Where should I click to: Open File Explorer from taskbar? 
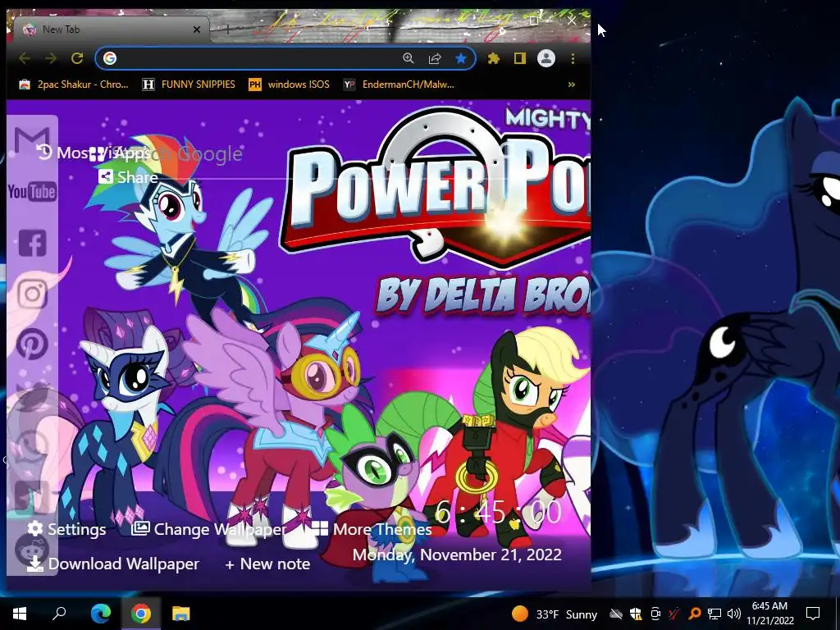coord(180,614)
